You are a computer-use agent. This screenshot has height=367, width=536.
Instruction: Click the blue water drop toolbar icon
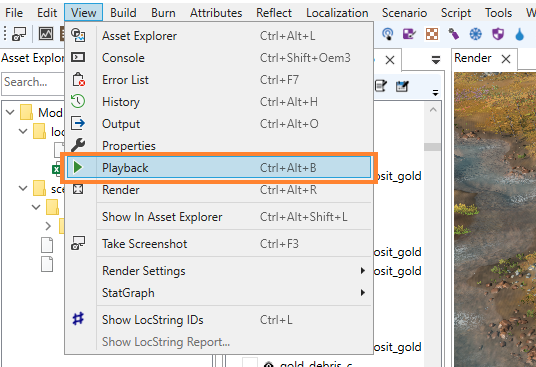[520, 34]
